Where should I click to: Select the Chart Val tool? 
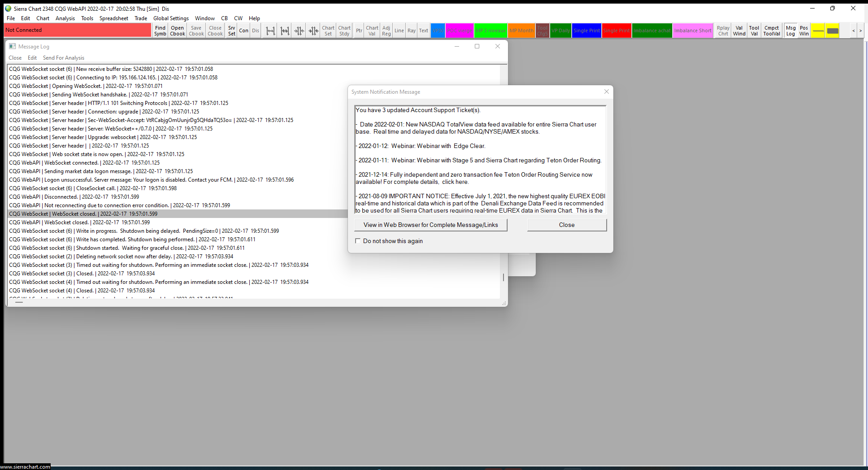[x=372, y=30]
